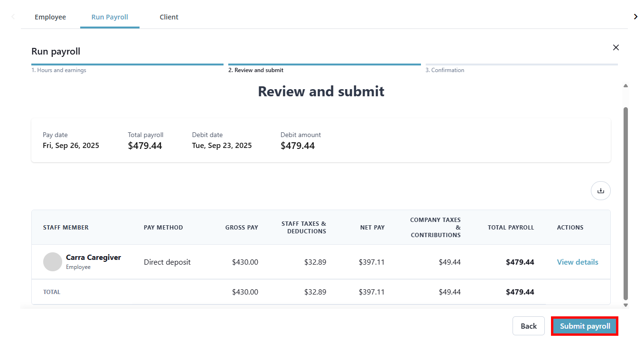Click the Carra Caregiver name
The height and width of the screenshot is (341, 644).
(93, 258)
